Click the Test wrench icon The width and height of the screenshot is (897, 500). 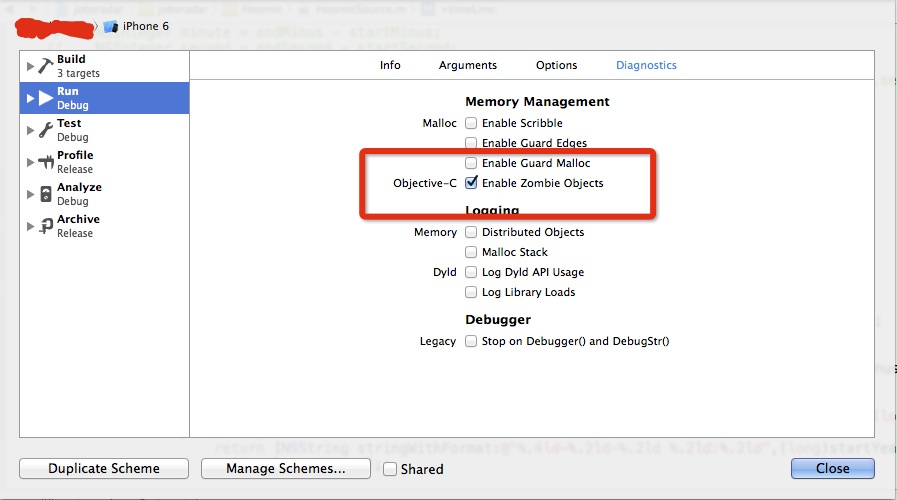coord(46,130)
